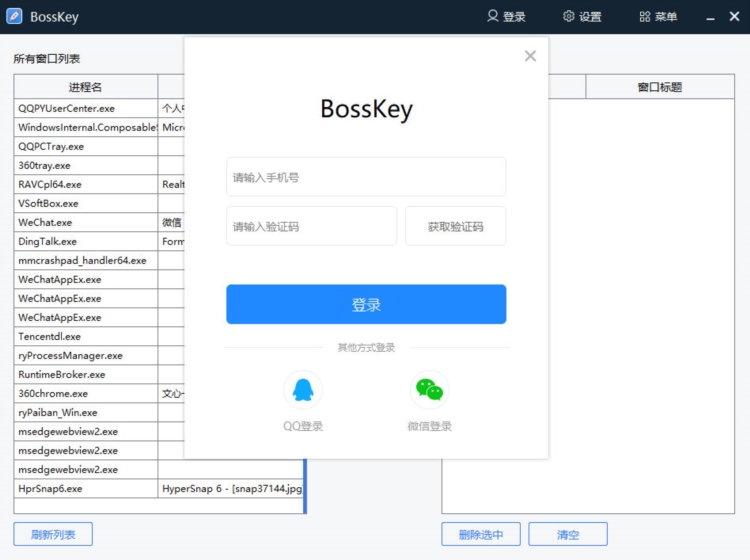Click the BossKey app logo icon
Image resolution: width=750 pixels, height=560 pixels.
(15, 17)
